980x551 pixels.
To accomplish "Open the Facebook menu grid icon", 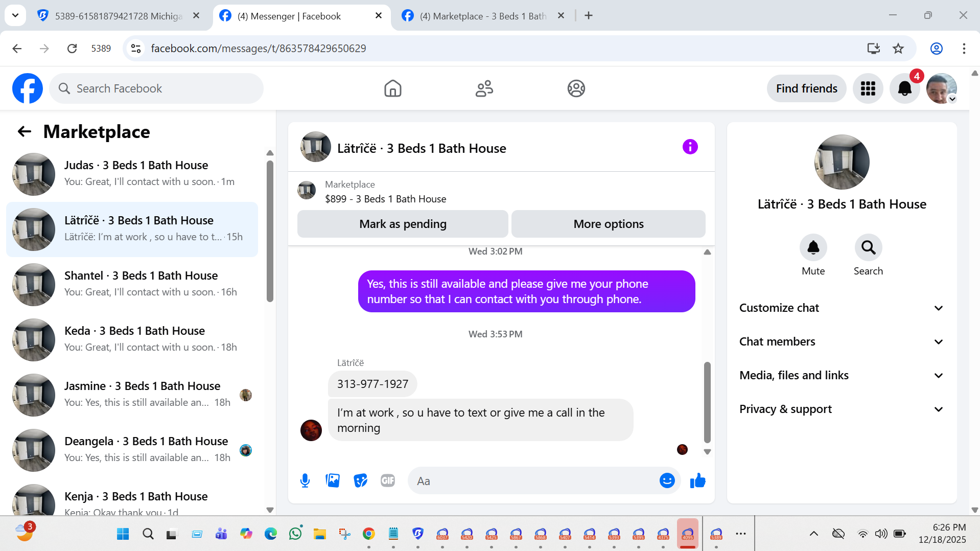I will coord(868,88).
